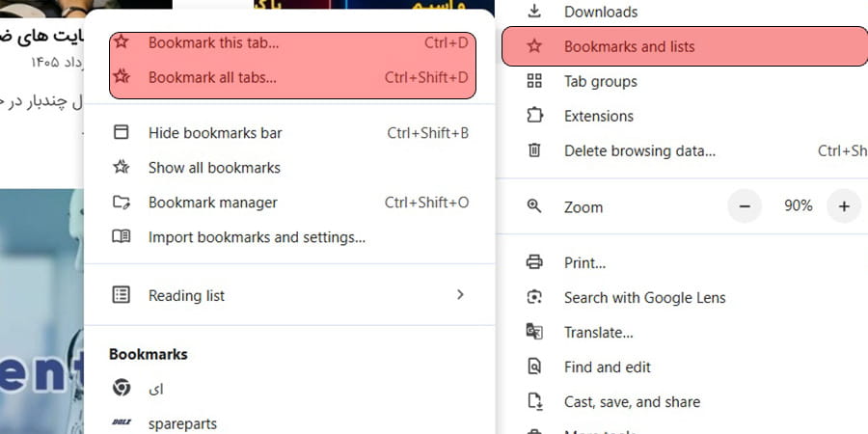Click the Import bookmarks book icon

click(122, 237)
